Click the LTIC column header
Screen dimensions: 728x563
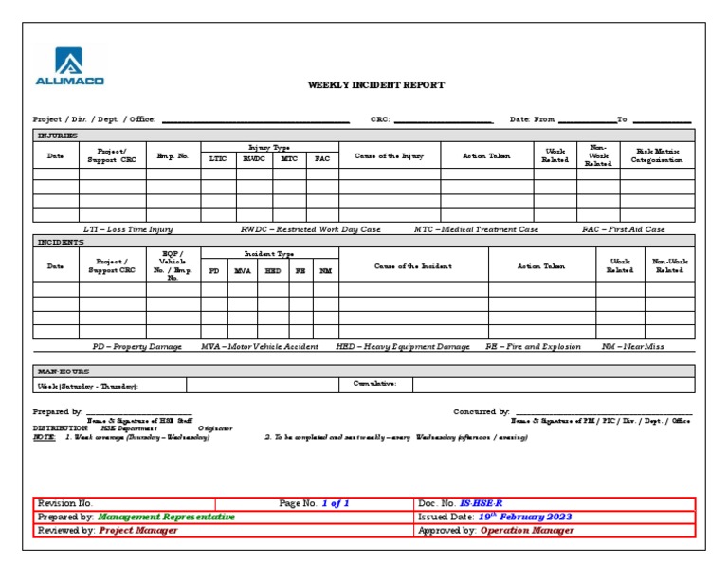pyautogui.click(x=218, y=159)
